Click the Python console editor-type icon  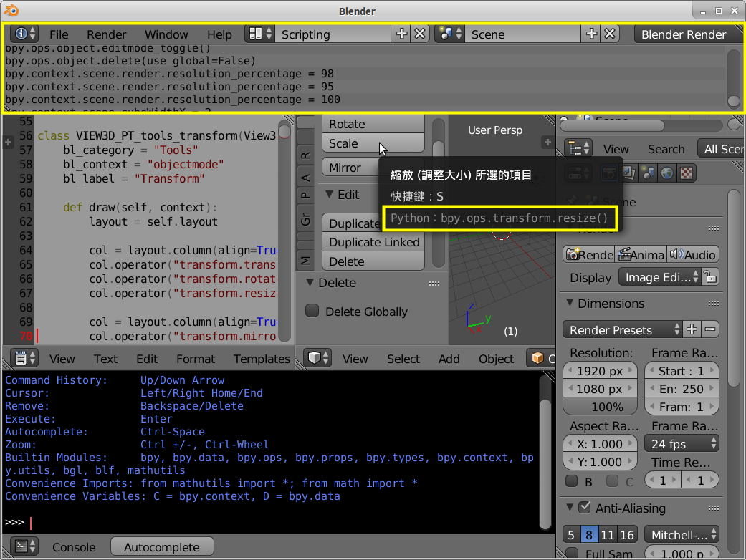(19, 546)
